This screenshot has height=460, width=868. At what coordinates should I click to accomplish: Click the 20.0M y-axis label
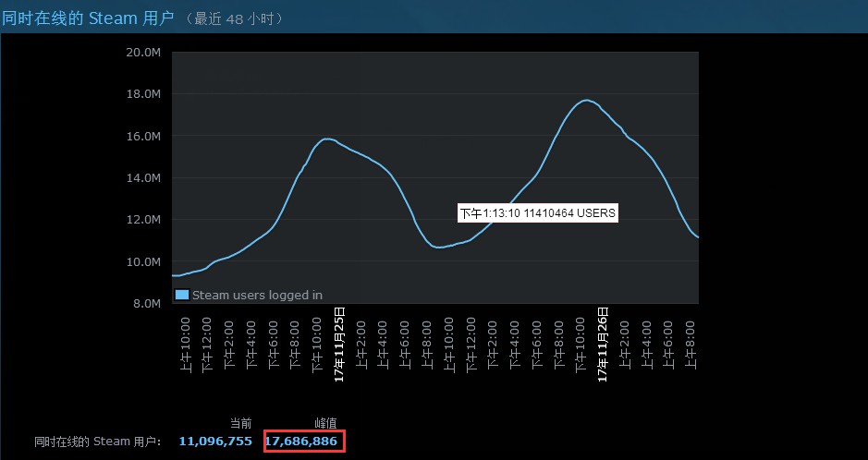point(143,52)
